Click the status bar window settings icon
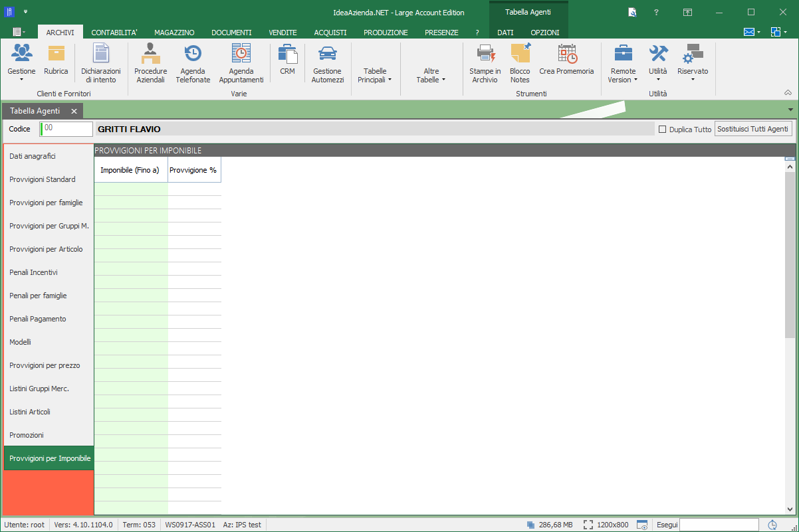Viewport: 799px width, 532px height. pyautogui.click(x=642, y=525)
